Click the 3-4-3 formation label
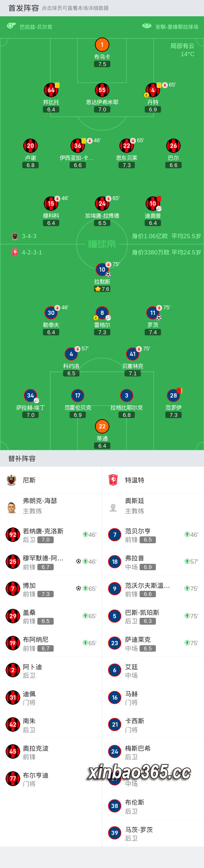This screenshot has height=868, width=204. tap(29, 236)
